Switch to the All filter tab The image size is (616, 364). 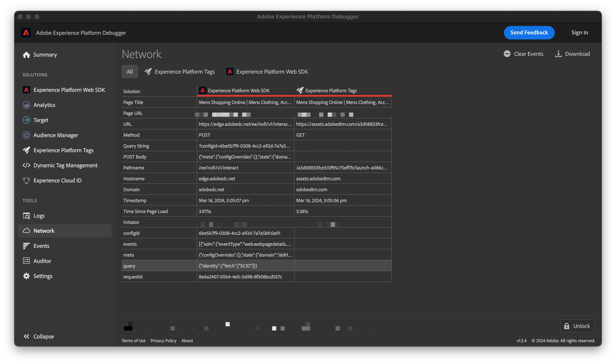[130, 72]
